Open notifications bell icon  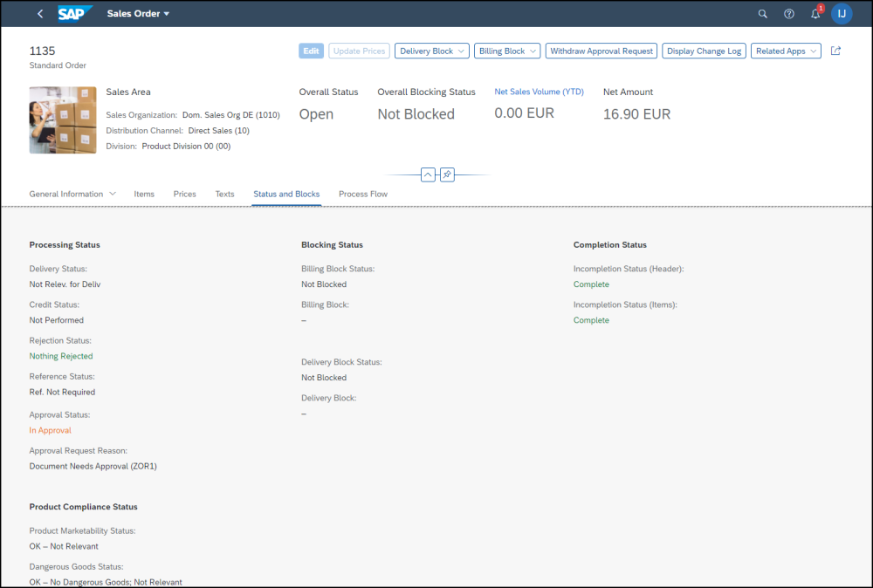click(x=815, y=14)
